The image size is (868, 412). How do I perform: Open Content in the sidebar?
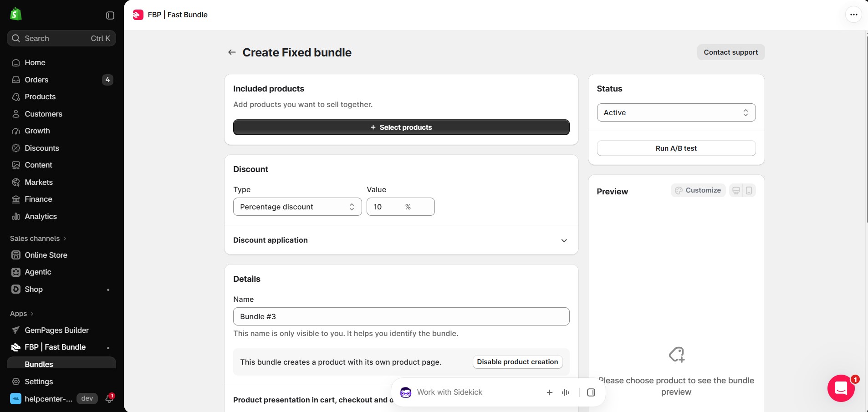pos(61,165)
